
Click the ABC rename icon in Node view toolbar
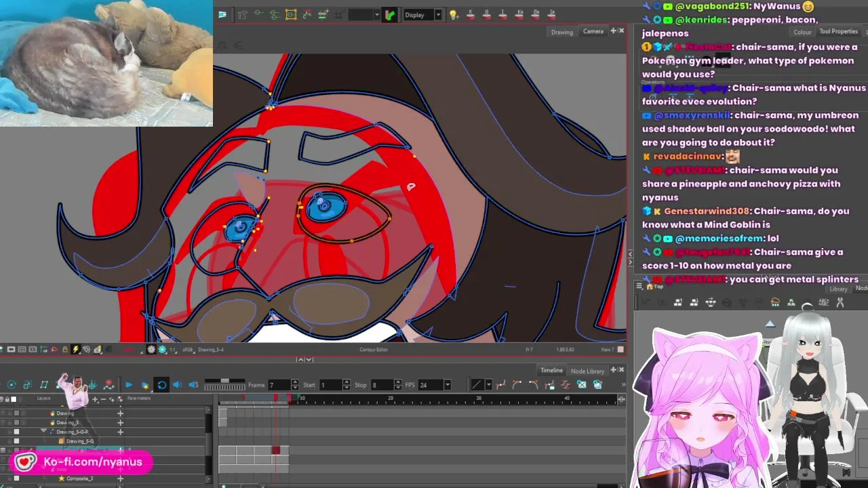824,302
